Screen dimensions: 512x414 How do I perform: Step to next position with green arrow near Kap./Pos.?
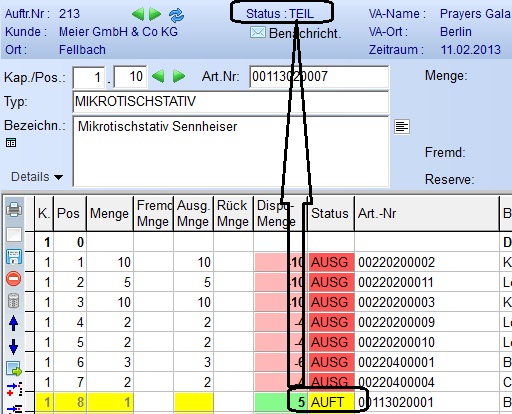point(179,77)
